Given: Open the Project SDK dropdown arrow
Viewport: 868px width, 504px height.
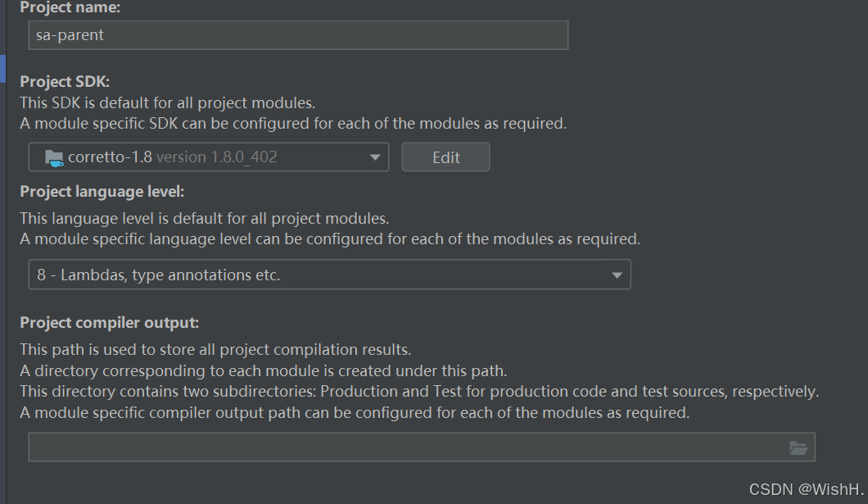Looking at the screenshot, I should 375,157.
